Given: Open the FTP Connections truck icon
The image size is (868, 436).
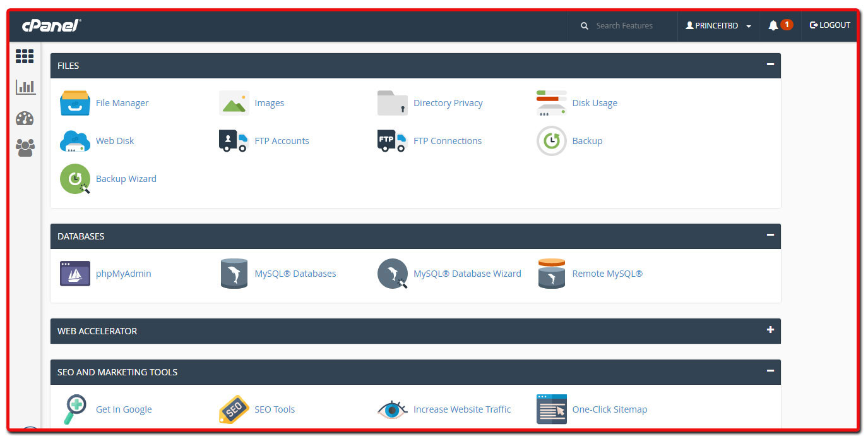Looking at the screenshot, I should click(393, 141).
